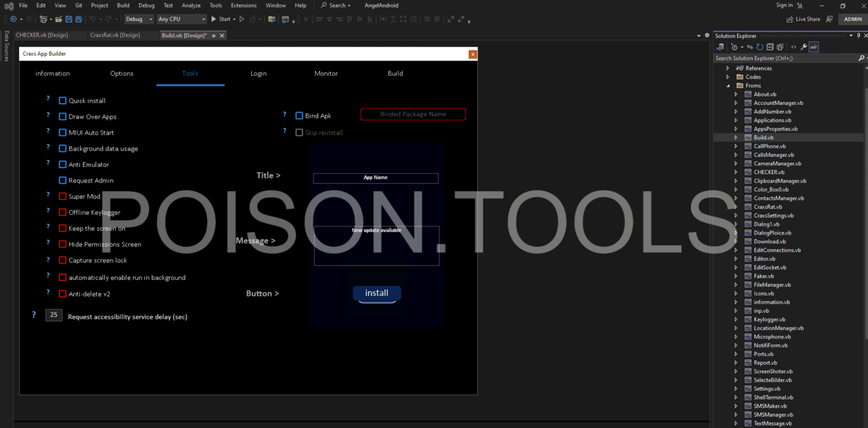
Task: Click the Undo toolbar icon
Action: 92,19
